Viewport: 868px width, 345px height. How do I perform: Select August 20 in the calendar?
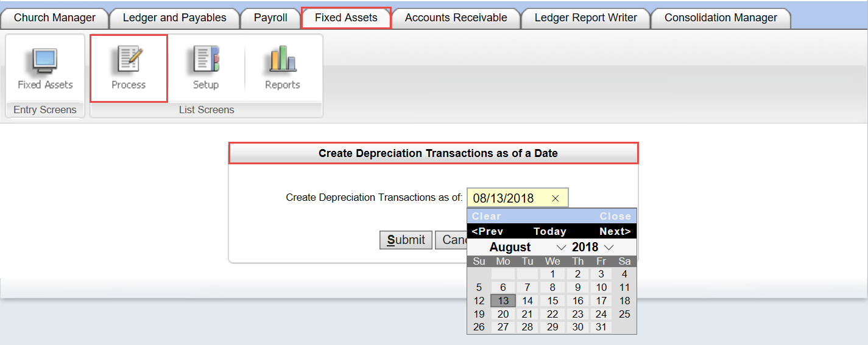point(503,315)
